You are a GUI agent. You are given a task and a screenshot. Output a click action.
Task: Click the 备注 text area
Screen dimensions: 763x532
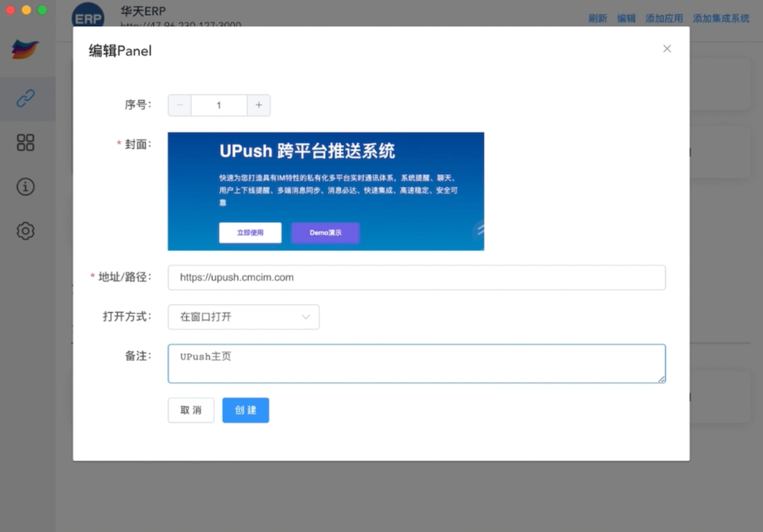click(417, 363)
